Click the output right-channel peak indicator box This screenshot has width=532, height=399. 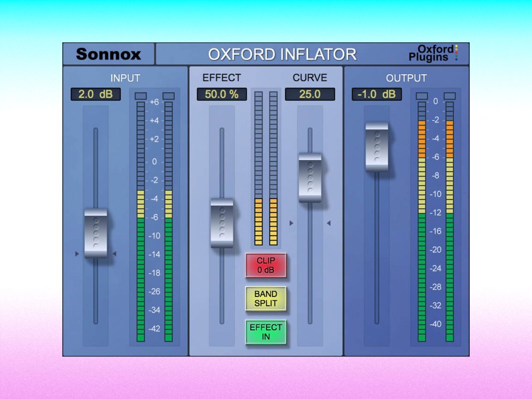(449, 96)
